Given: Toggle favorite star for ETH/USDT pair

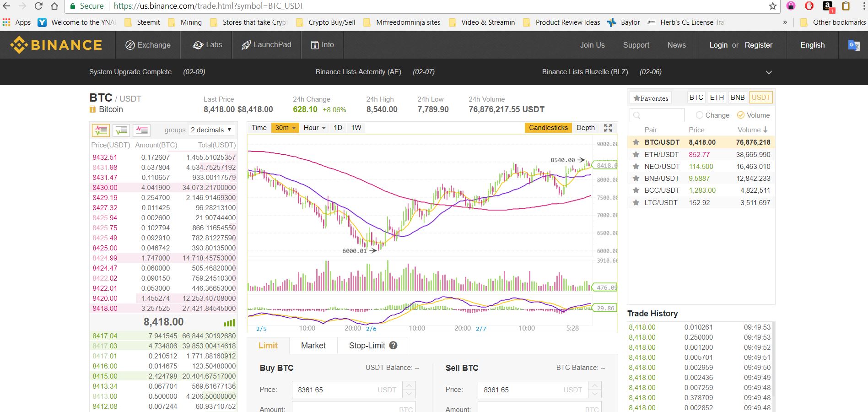Looking at the screenshot, I should [636, 155].
